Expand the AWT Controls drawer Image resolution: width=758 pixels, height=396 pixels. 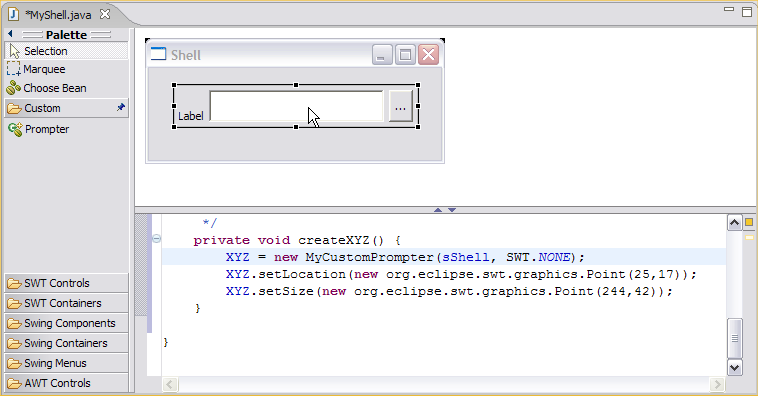coord(67,383)
